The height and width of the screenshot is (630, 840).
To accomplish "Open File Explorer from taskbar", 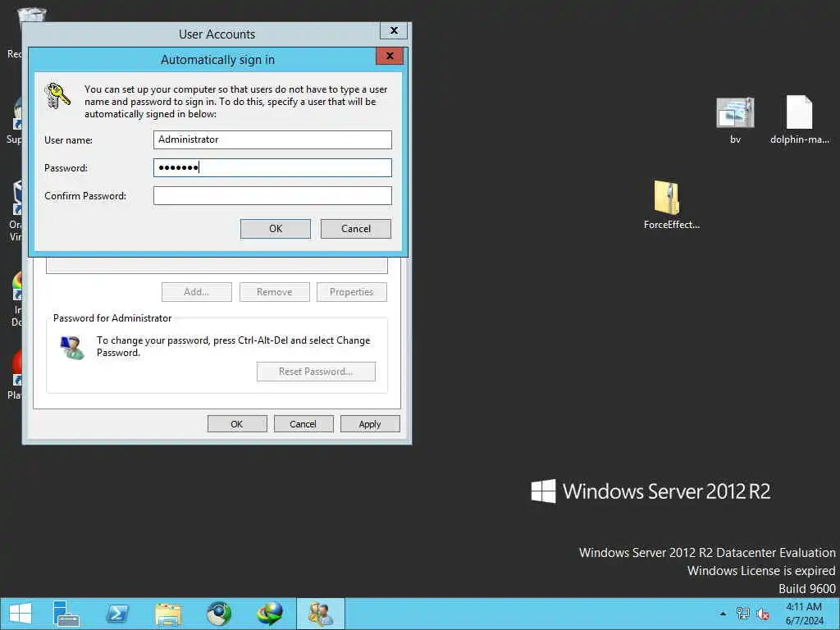I will [x=168, y=614].
